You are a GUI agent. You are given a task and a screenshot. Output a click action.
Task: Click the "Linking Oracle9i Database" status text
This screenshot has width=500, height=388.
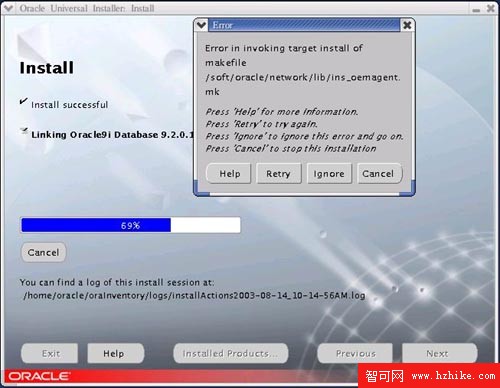pyautogui.click(x=112, y=135)
